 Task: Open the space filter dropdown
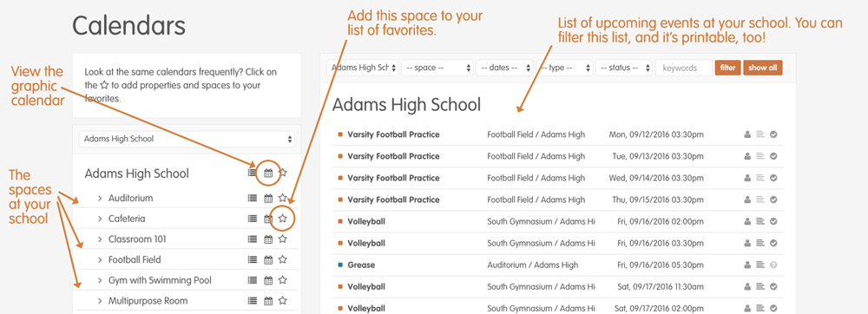pyautogui.click(x=437, y=68)
